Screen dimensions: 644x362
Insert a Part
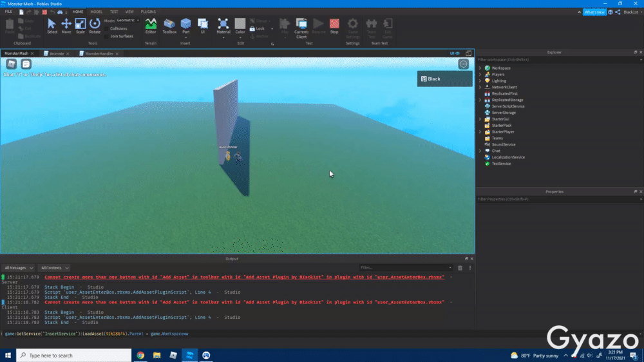tap(185, 26)
